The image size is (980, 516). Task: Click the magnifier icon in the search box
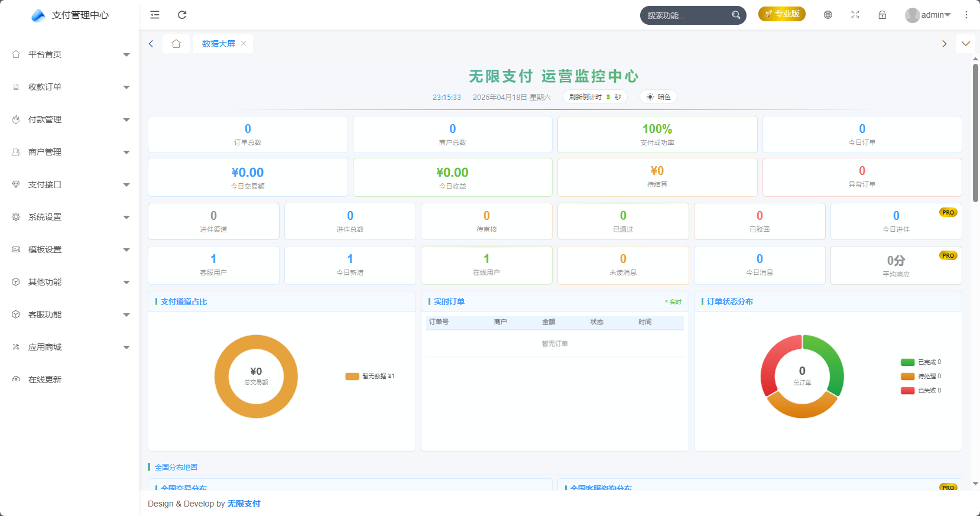(736, 15)
